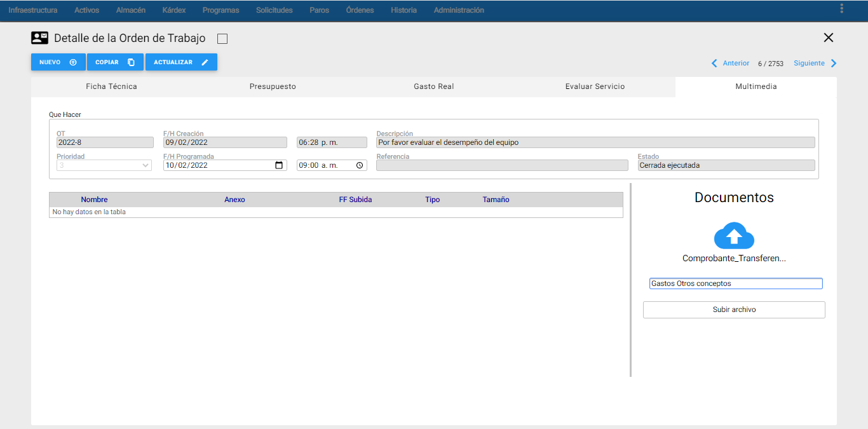This screenshot has height=429, width=868.
Task: Open the Administración menu
Action: [459, 10]
